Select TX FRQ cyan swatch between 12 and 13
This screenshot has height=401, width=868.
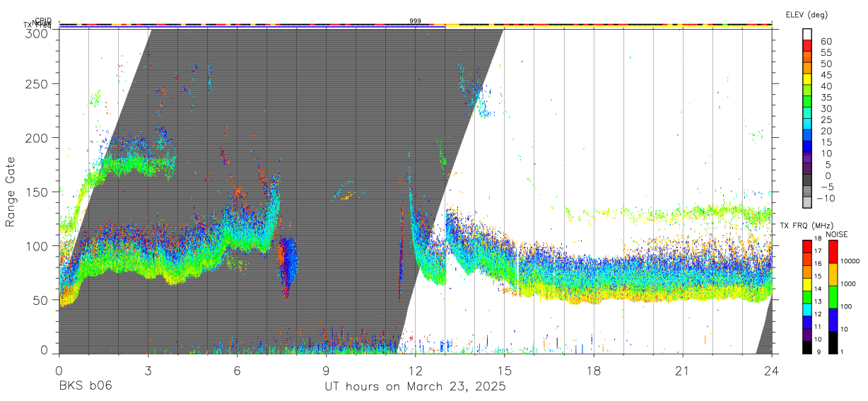coord(807,309)
